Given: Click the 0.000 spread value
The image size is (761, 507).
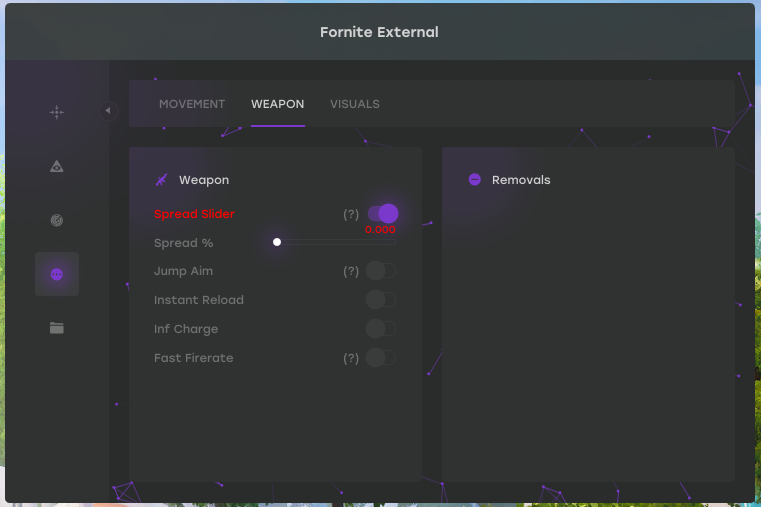Looking at the screenshot, I should click(380, 229).
